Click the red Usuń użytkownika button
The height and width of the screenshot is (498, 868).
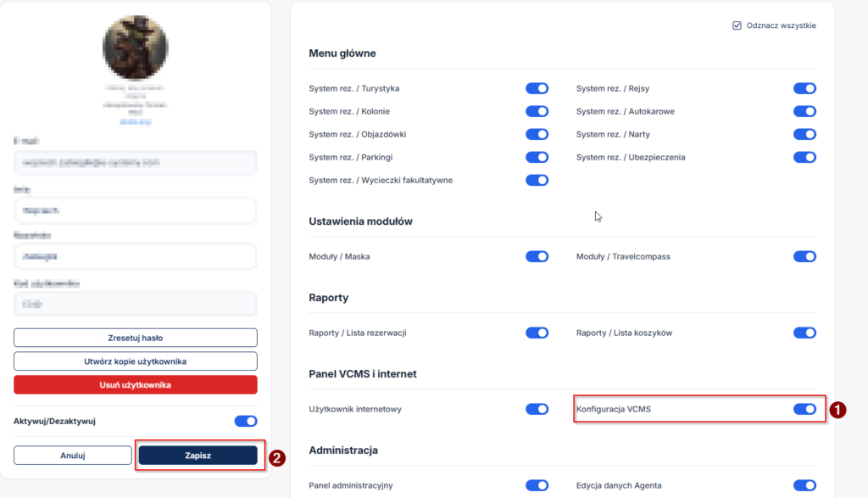tap(136, 385)
